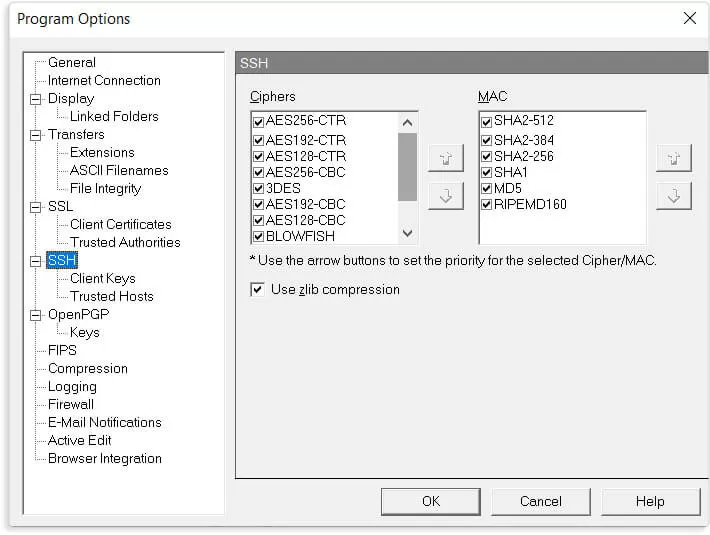
Task: Disable the MD5 MAC checkbox
Action: tap(486, 188)
